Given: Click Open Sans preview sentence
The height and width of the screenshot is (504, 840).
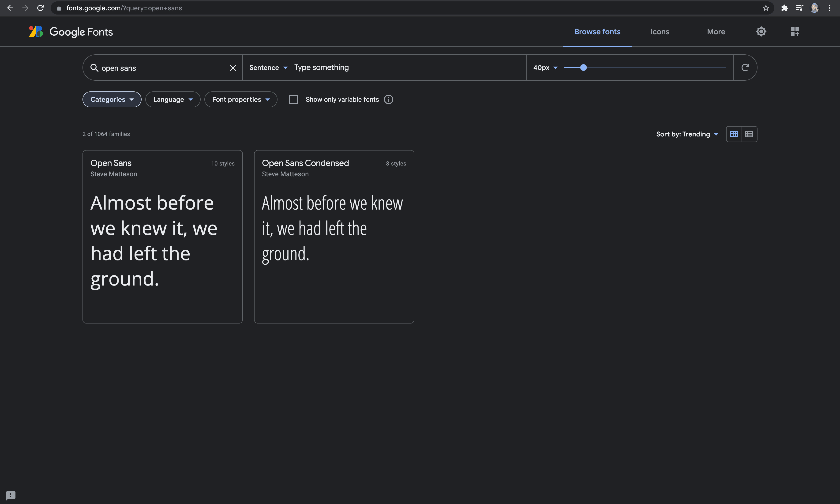Looking at the screenshot, I should pos(154,241).
